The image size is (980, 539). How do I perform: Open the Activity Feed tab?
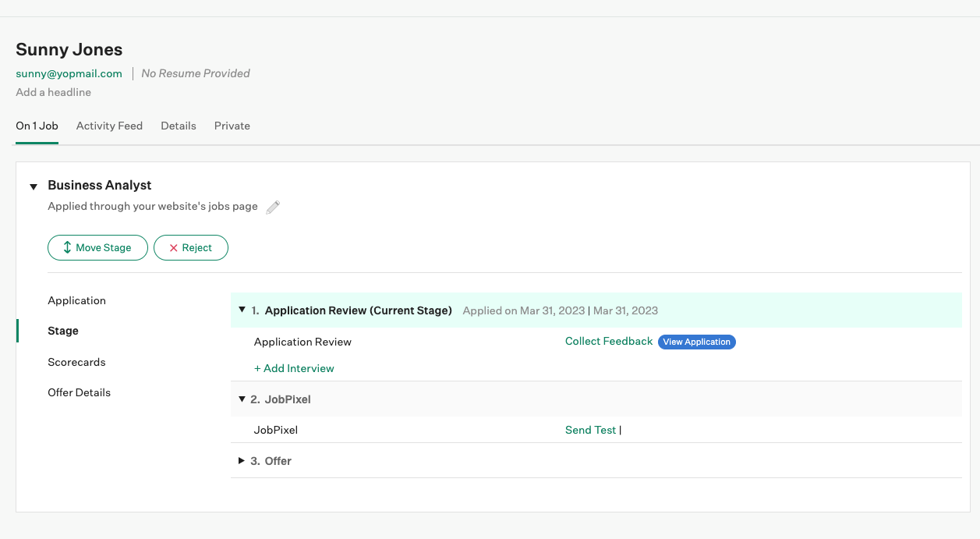click(x=109, y=126)
